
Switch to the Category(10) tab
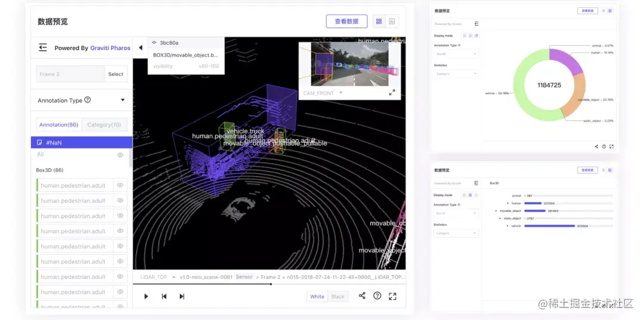(104, 125)
